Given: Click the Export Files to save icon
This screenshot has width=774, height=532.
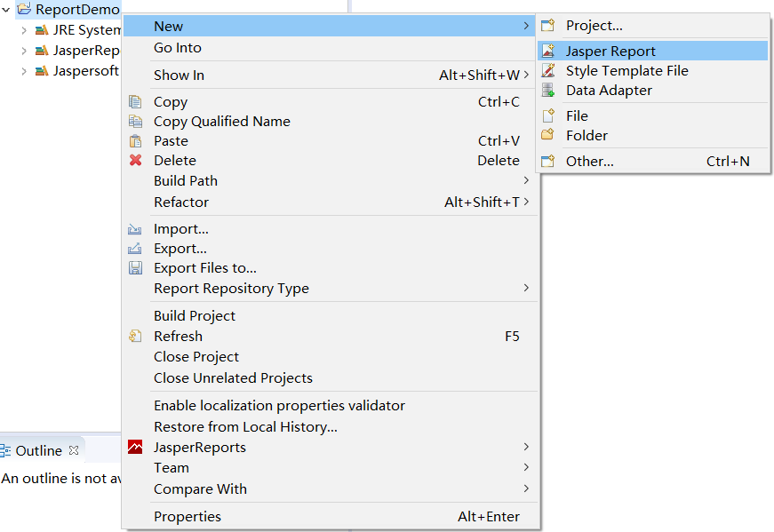Looking at the screenshot, I should point(135,268).
